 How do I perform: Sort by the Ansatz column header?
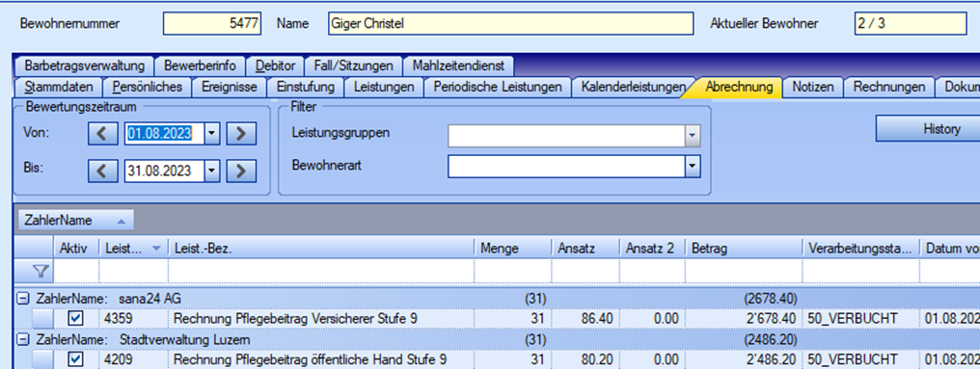pyautogui.click(x=585, y=248)
